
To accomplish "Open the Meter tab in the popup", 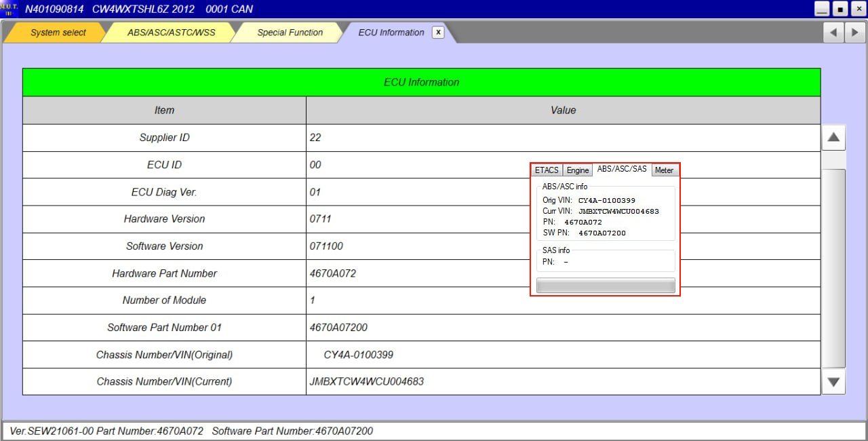I will point(664,170).
